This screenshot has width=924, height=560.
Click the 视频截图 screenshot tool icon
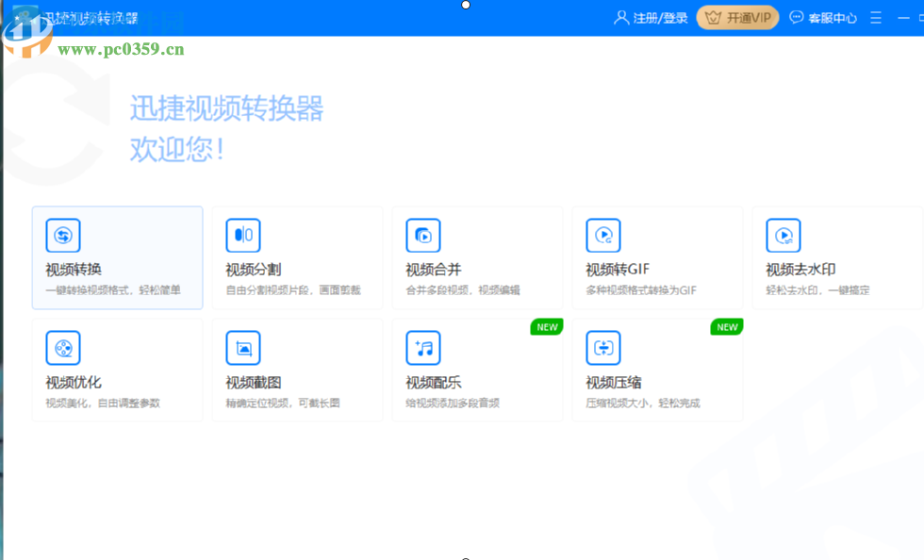(242, 348)
